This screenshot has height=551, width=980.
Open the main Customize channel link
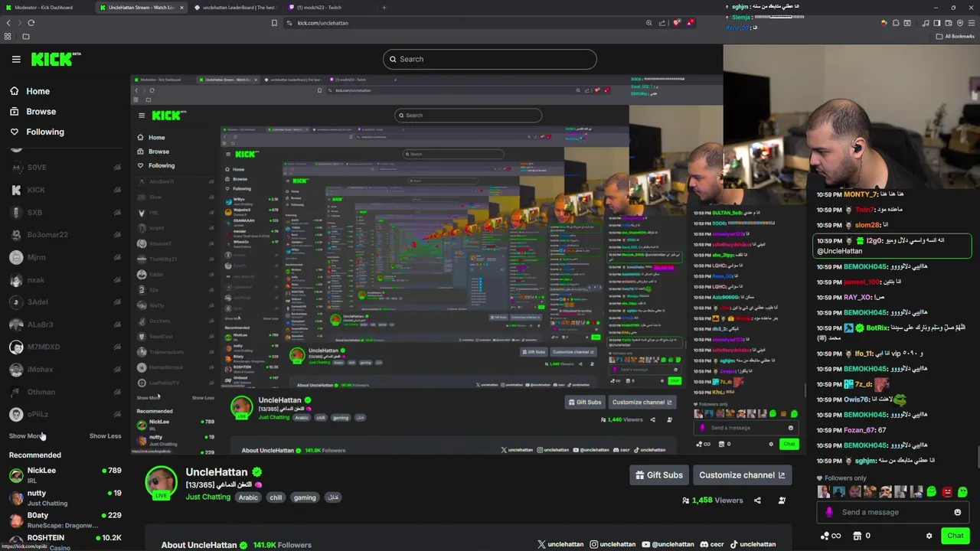[742, 475]
